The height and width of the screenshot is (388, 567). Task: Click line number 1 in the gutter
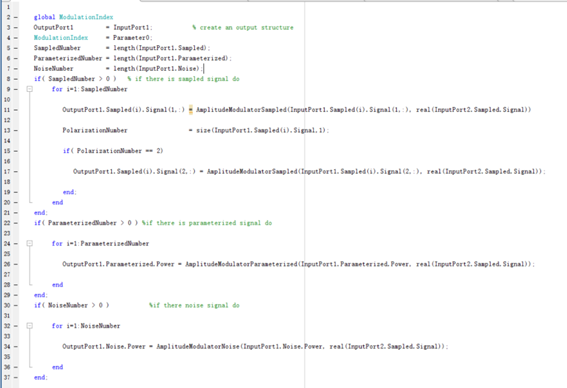click(8, 7)
